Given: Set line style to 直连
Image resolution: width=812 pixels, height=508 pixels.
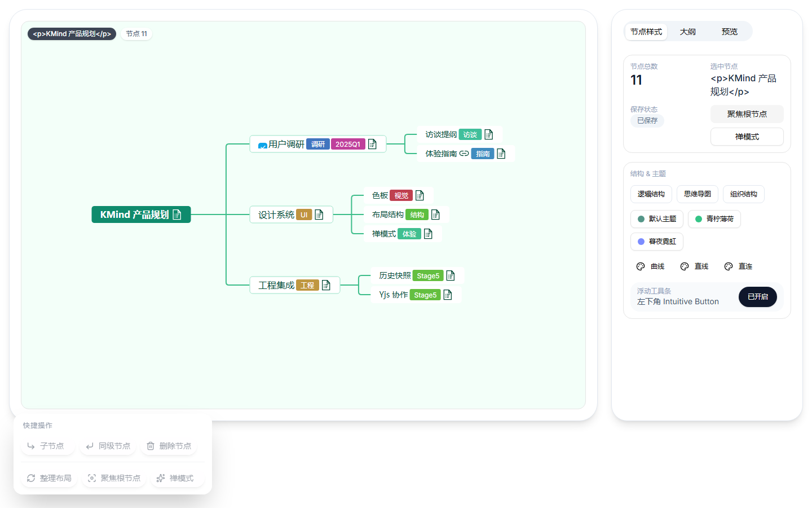Looking at the screenshot, I should point(738,266).
